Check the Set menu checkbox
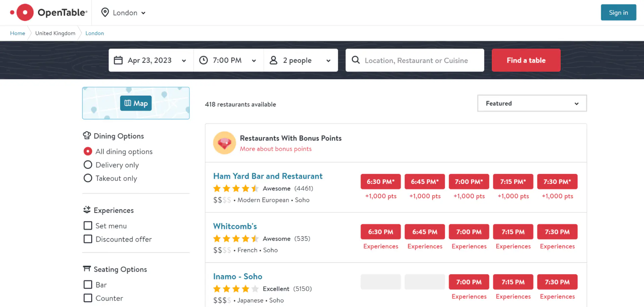Screen dimensions: 644x307 click(x=88, y=225)
